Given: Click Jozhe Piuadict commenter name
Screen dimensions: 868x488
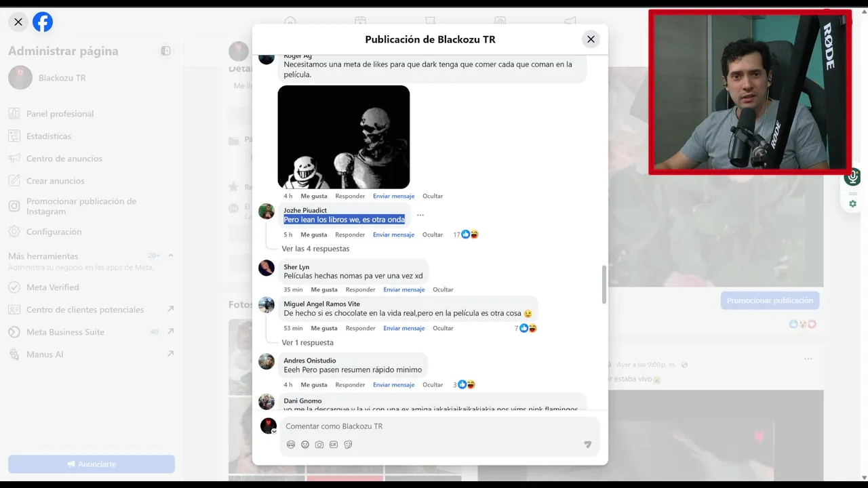Looking at the screenshot, I should tap(305, 210).
